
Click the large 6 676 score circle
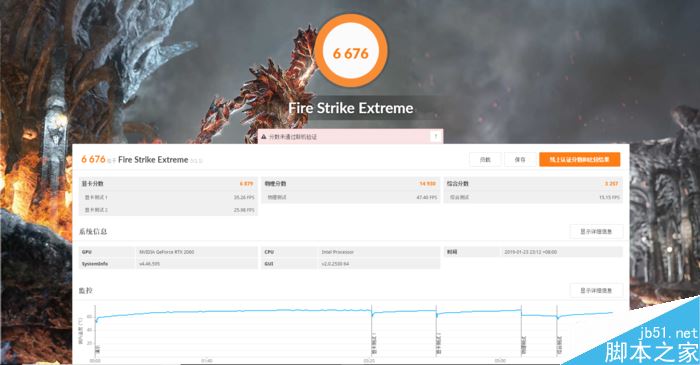click(x=351, y=51)
